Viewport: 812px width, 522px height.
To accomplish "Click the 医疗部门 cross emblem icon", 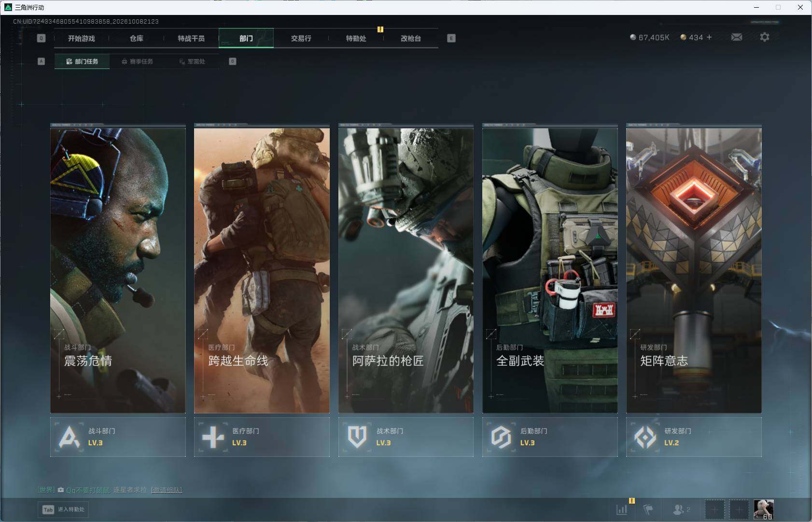I will point(213,437).
